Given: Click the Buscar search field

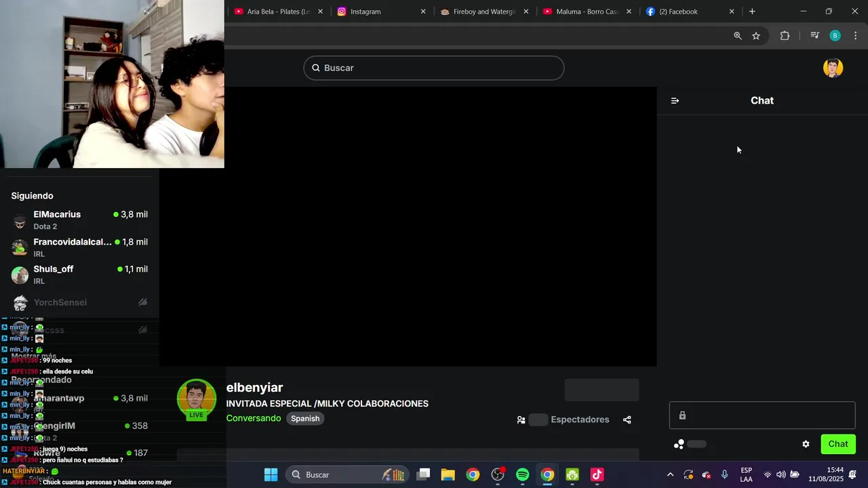Looking at the screenshot, I should coord(434,68).
